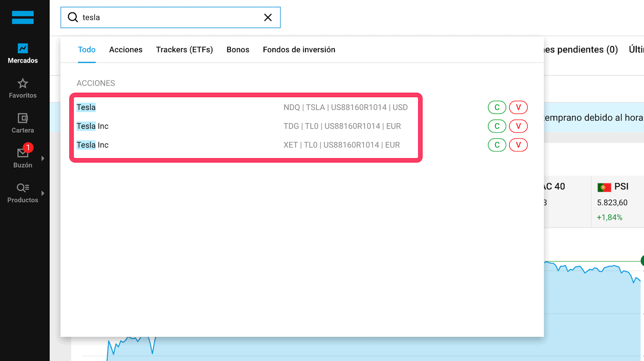The height and width of the screenshot is (361, 644).
Task: Expand the Productos submenu arrow
Action: (43, 194)
